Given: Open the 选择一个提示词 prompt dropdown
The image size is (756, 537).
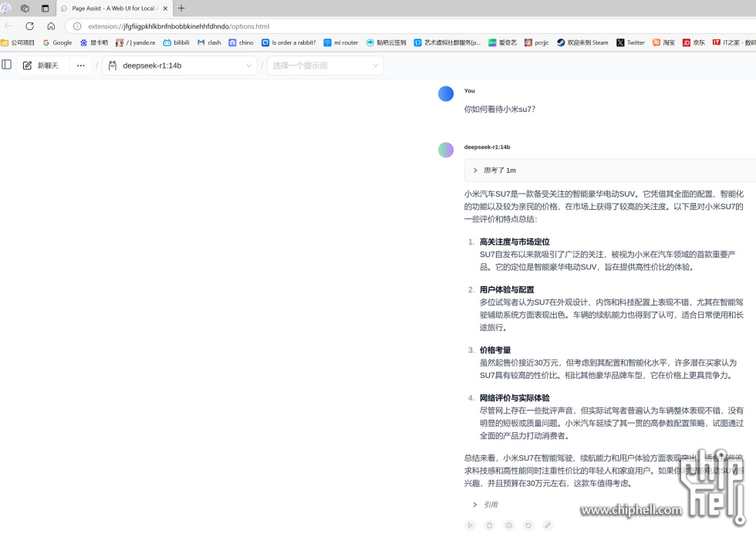Looking at the screenshot, I should point(326,66).
